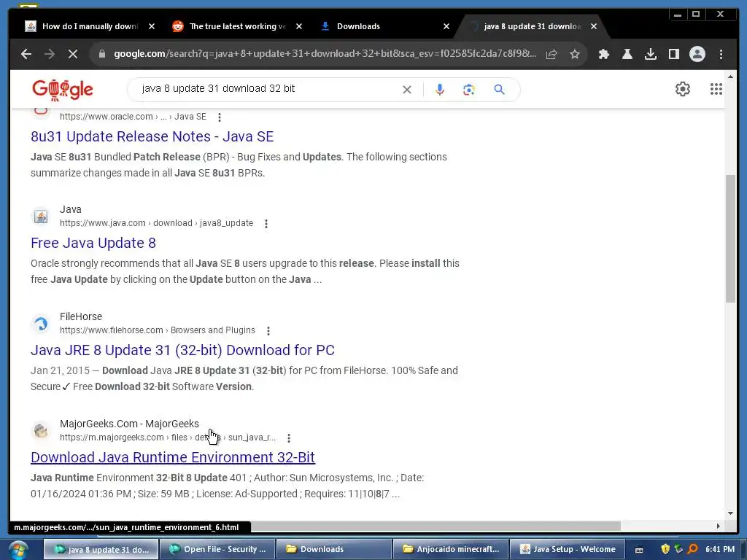Open 'Download Java Runtime Environment 32-Bit' link
The height and width of the screenshot is (560, 747).
click(172, 458)
